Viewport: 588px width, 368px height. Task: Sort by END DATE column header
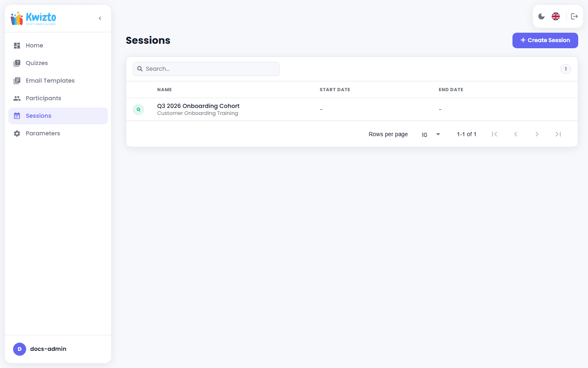click(451, 90)
